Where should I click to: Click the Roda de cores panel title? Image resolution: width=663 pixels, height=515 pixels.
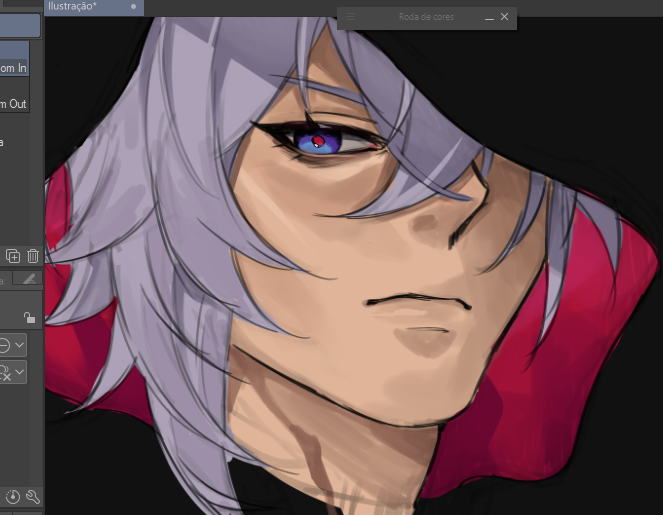426,17
